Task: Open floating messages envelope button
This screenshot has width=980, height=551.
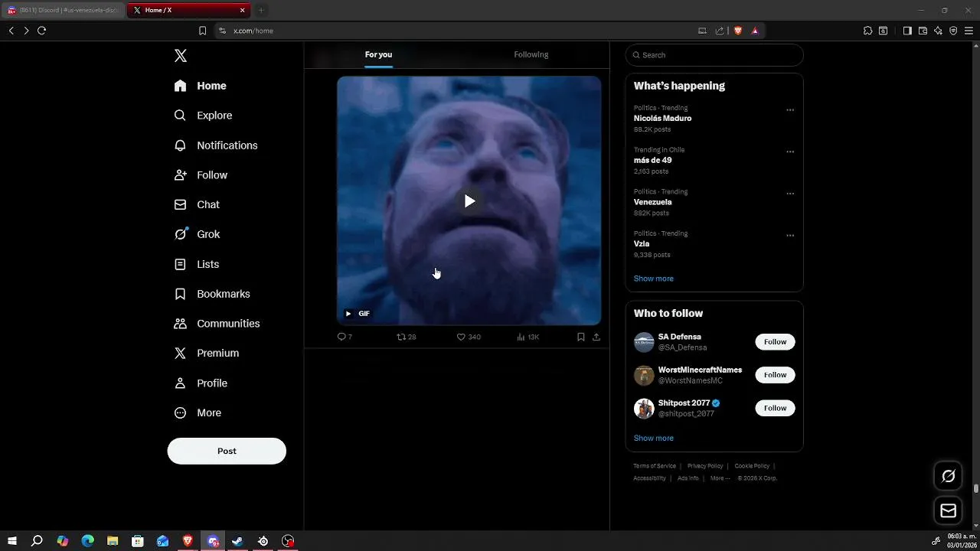Action: (949, 511)
